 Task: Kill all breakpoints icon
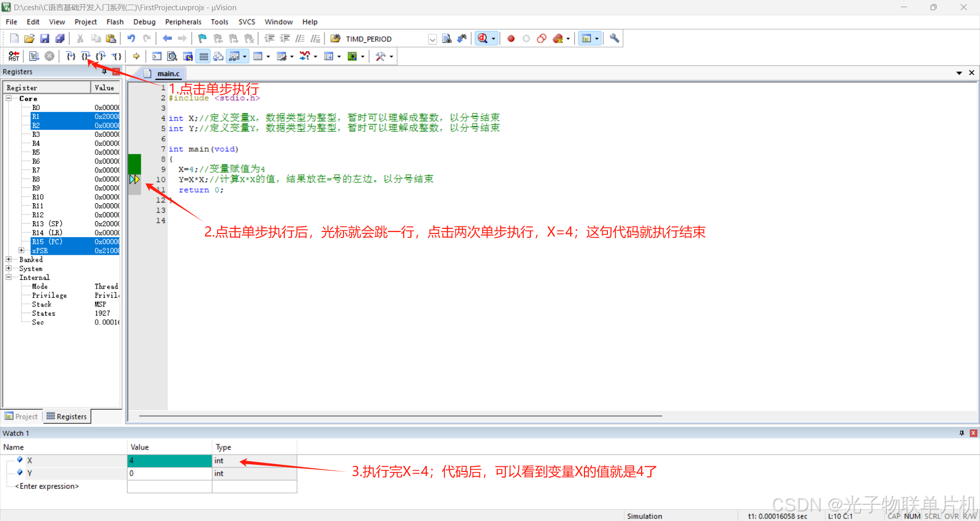[x=558, y=38]
